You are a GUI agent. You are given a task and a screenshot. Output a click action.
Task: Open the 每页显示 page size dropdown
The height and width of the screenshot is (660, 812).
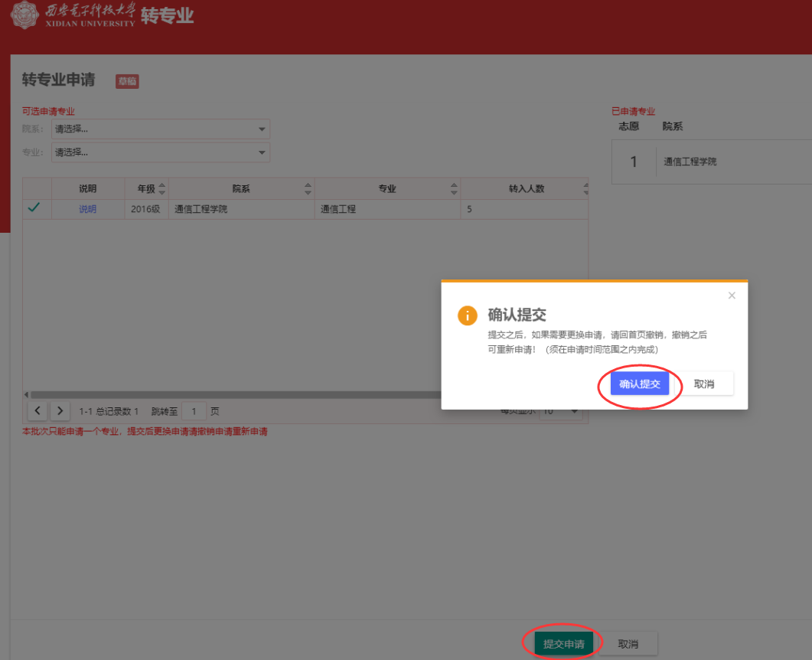pos(561,412)
